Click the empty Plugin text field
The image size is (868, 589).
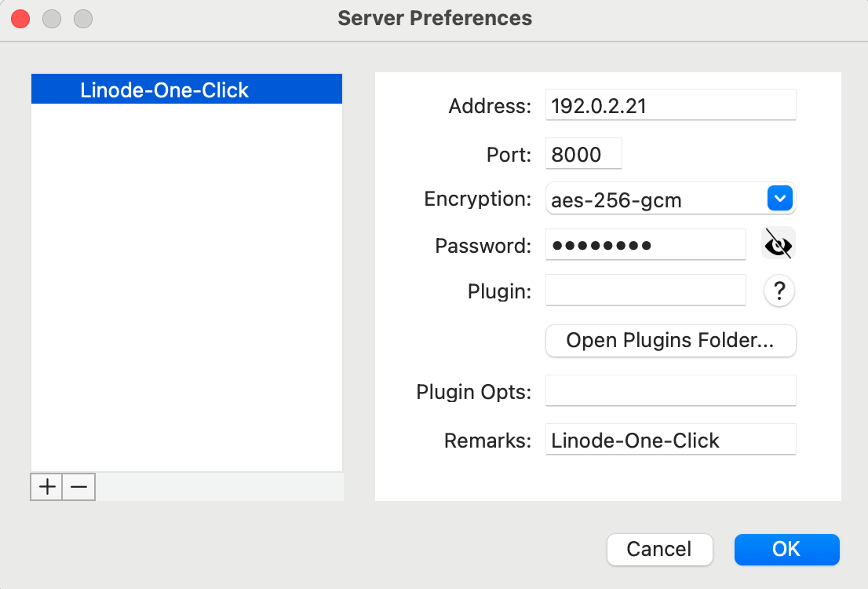[645, 290]
